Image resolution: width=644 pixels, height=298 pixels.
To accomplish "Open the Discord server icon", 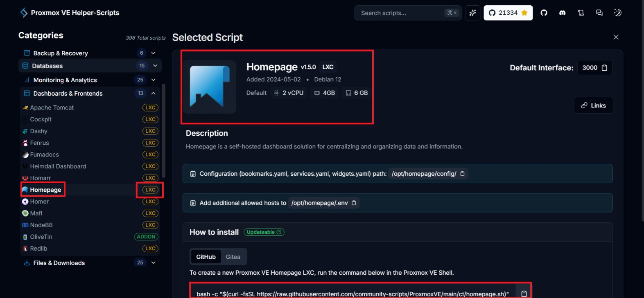I will pos(563,13).
